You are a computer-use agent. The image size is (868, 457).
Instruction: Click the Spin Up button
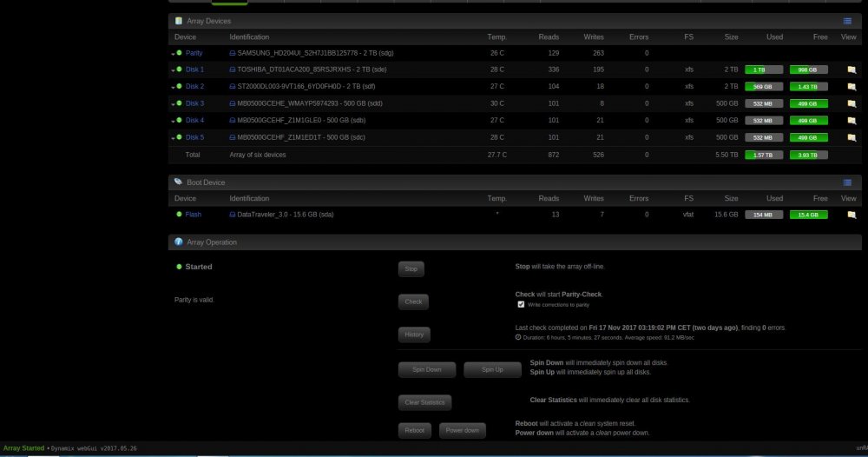click(x=492, y=369)
